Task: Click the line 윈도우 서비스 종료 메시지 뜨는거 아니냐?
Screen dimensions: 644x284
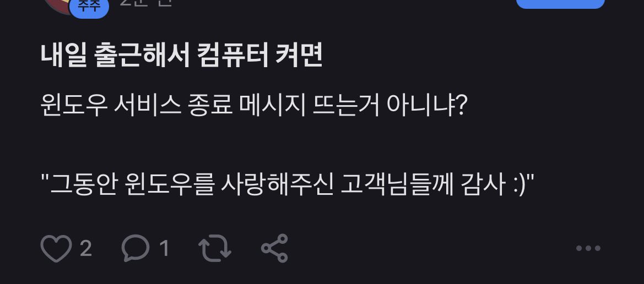Action: click(x=253, y=106)
